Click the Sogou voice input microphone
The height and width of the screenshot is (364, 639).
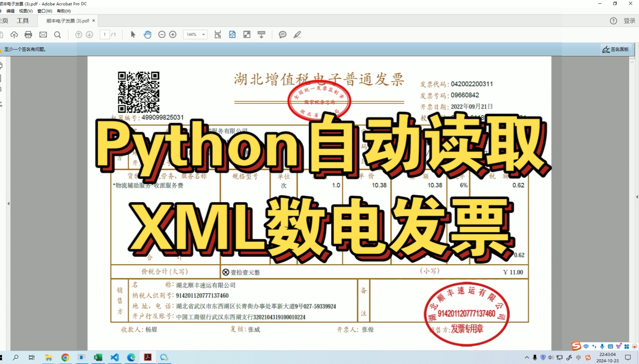pyautogui.click(x=602, y=346)
